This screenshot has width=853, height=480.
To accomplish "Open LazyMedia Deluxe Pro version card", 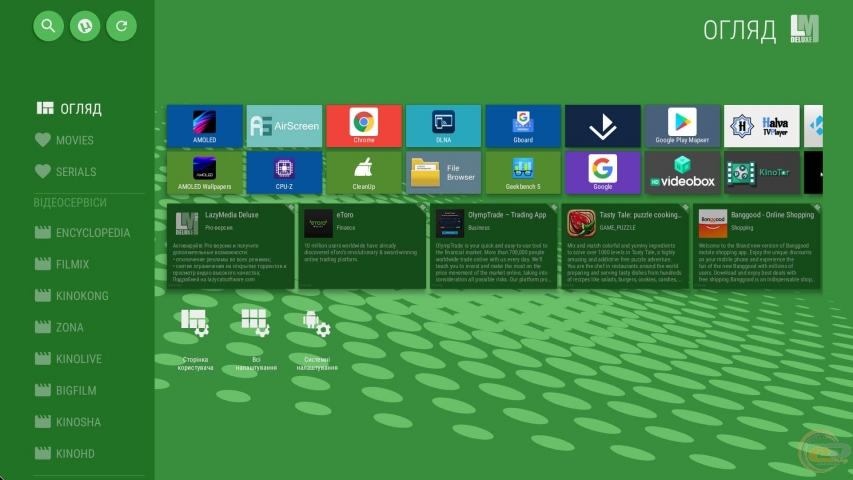I will [231, 247].
